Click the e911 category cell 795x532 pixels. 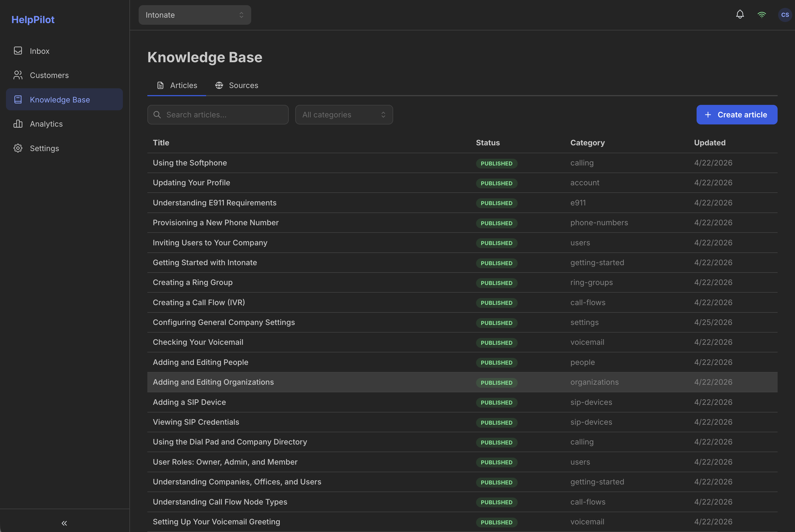(x=578, y=203)
